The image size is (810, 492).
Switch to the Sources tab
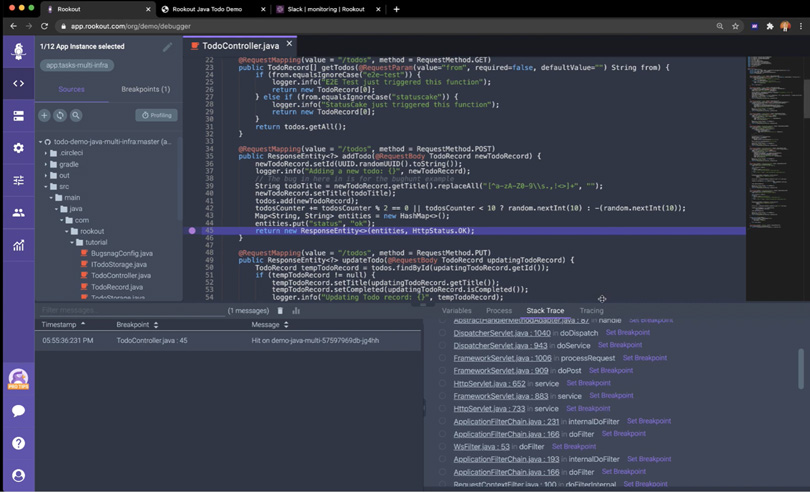tap(71, 89)
